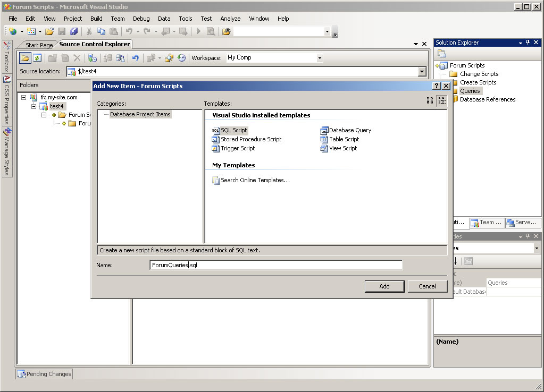Collapse the test4 folder node
544x392 pixels.
pyautogui.click(x=34, y=106)
